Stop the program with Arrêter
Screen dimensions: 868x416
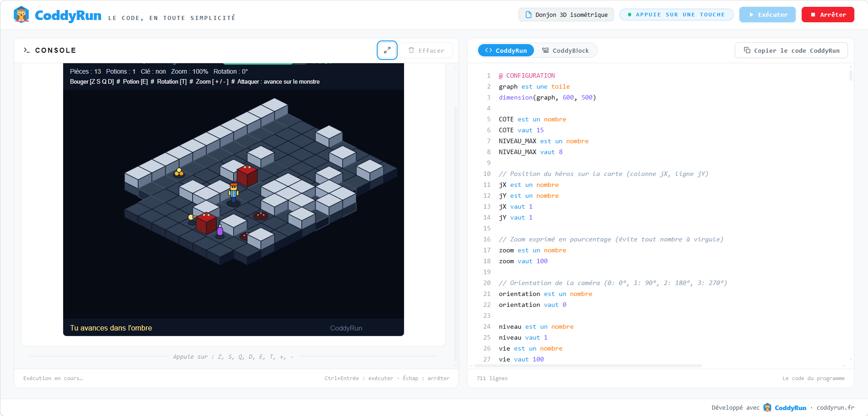pos(828,15)
